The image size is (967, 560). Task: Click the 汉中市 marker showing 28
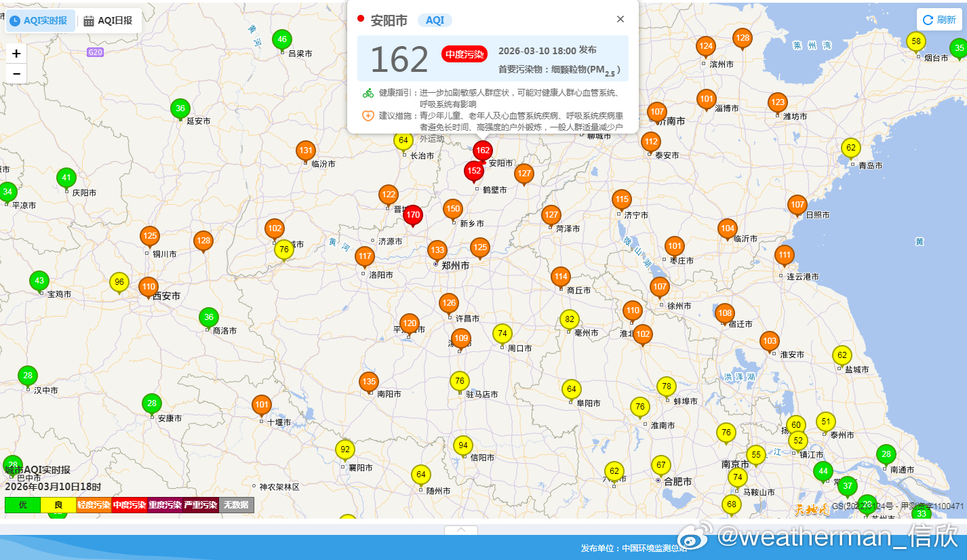(x=27, y=377)
